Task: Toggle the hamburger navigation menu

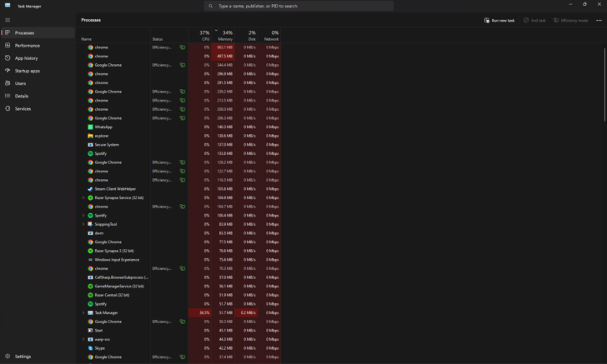Action: 8,19
